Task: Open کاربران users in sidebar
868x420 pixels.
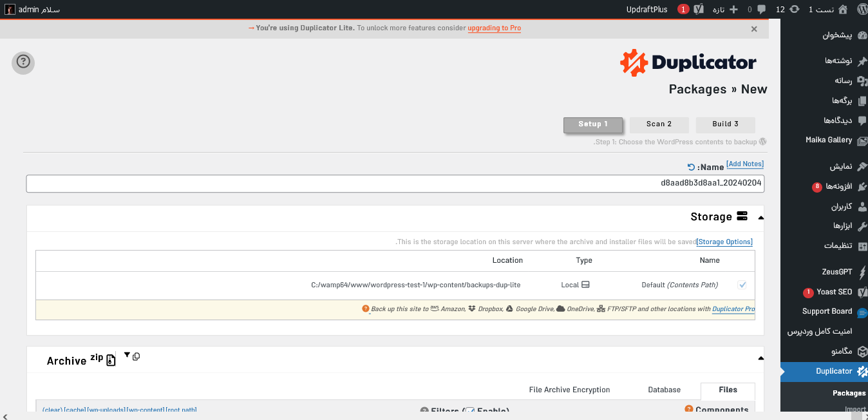Action: point(824,206)
